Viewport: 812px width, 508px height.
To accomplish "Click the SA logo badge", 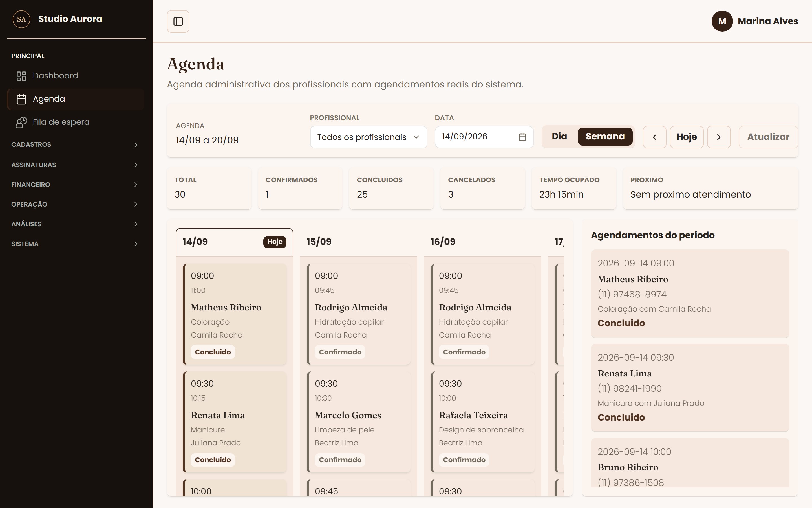I will [21, 19].
